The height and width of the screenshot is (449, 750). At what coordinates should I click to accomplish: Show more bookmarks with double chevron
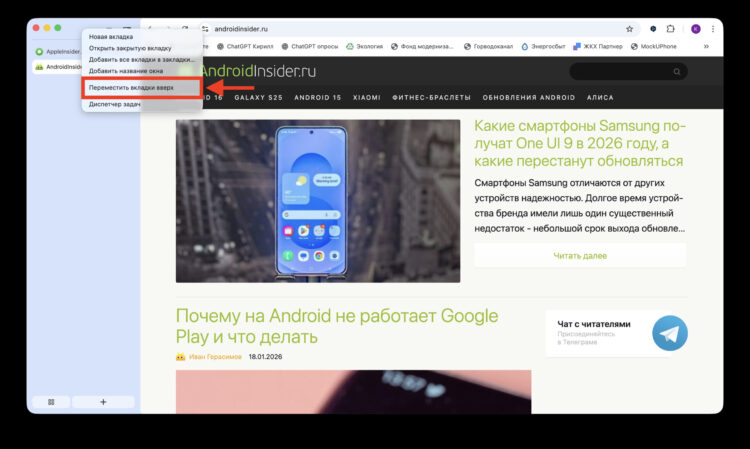[706, 46]
